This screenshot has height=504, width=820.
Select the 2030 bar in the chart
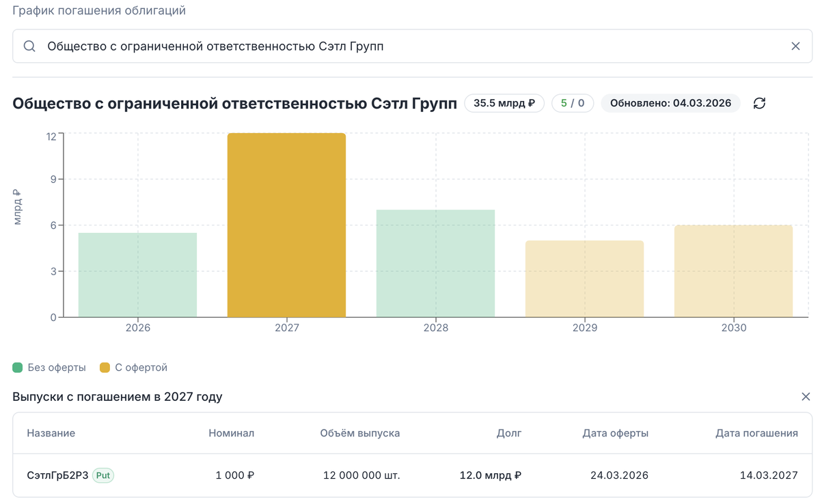click(x=734, y=271)
